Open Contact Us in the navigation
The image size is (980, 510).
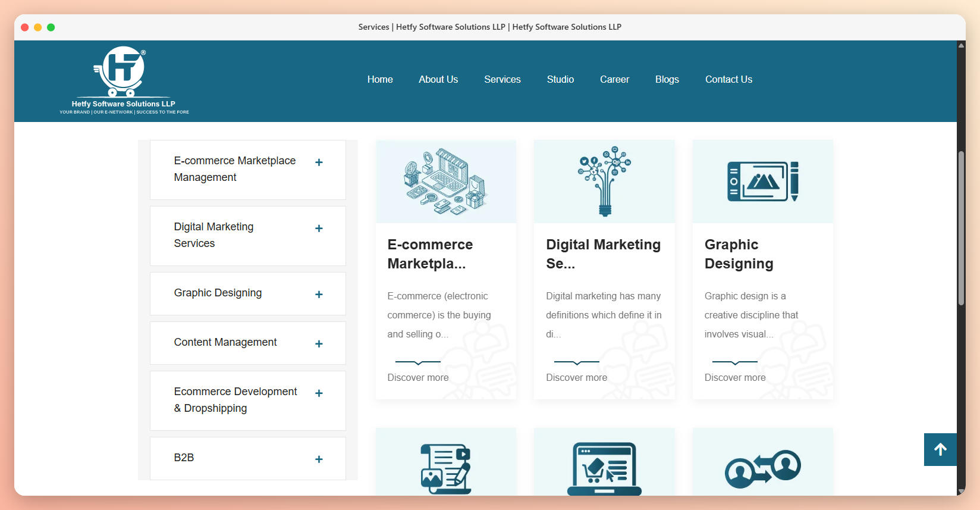point(728,79)
